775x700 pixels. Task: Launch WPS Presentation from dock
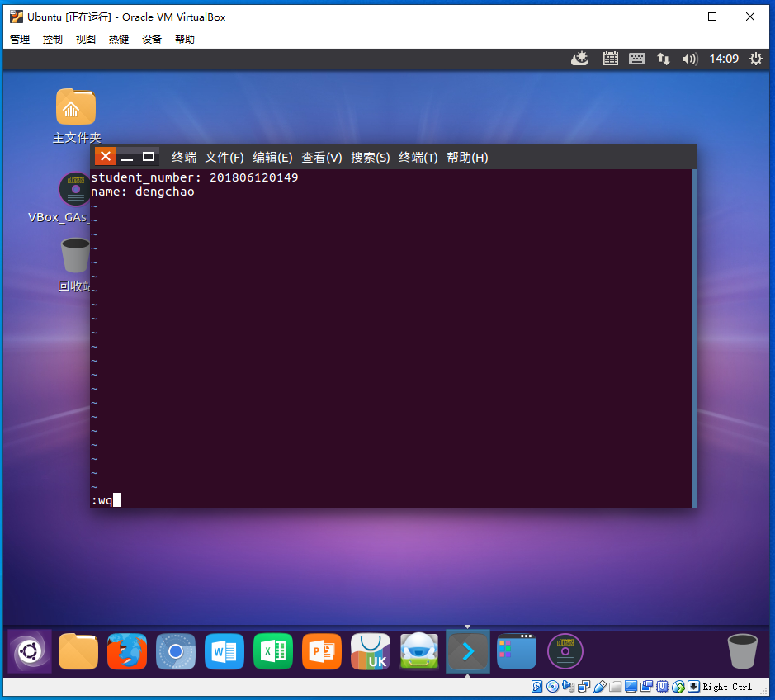click(322, 651)
